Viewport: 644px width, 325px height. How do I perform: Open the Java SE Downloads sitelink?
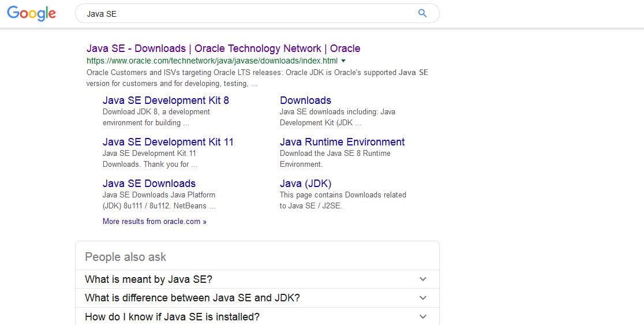149,184
